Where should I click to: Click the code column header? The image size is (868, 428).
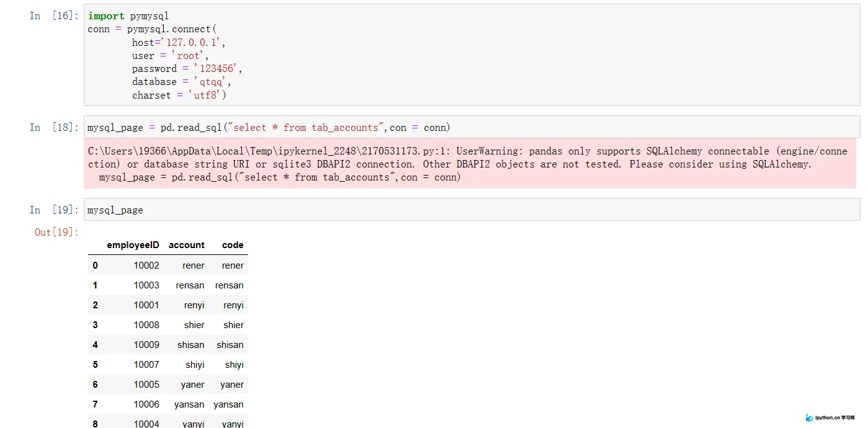click(x=233, y=245)
